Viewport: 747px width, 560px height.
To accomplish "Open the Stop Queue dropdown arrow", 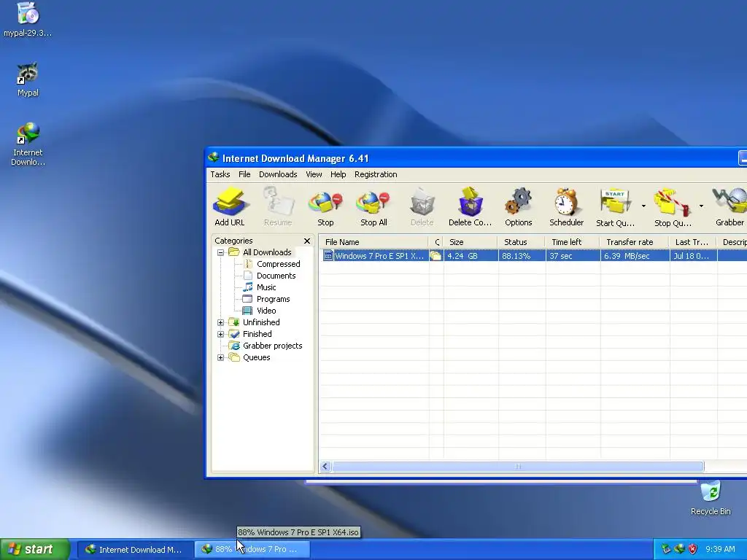I will pos(701,206).
